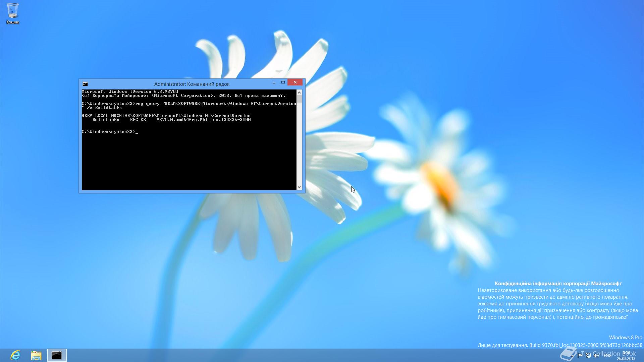
Task: Click the last 'C:\Windows\system32>' prompt
Action: click(x=108, y=132)
